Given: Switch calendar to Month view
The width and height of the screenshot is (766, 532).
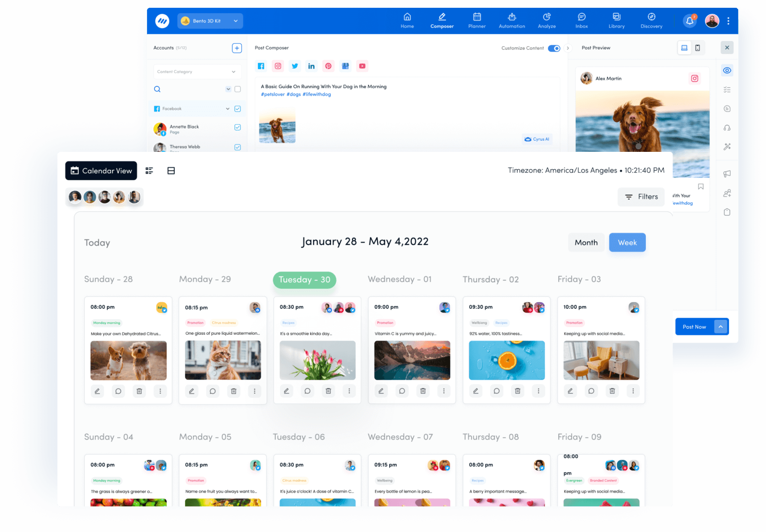Looking at the screenshot, I should pos(586,242).
